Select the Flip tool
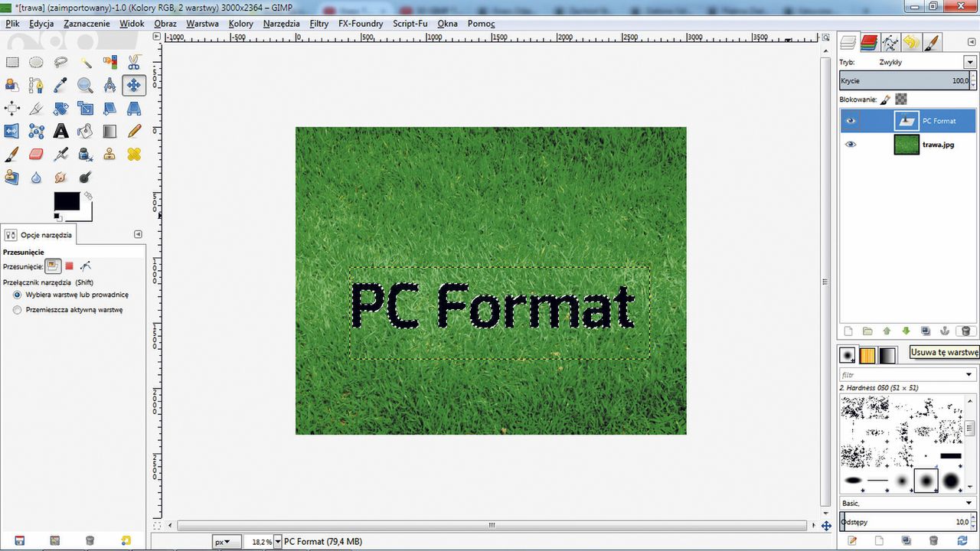The image size is (980, 551). click(12, 132)
